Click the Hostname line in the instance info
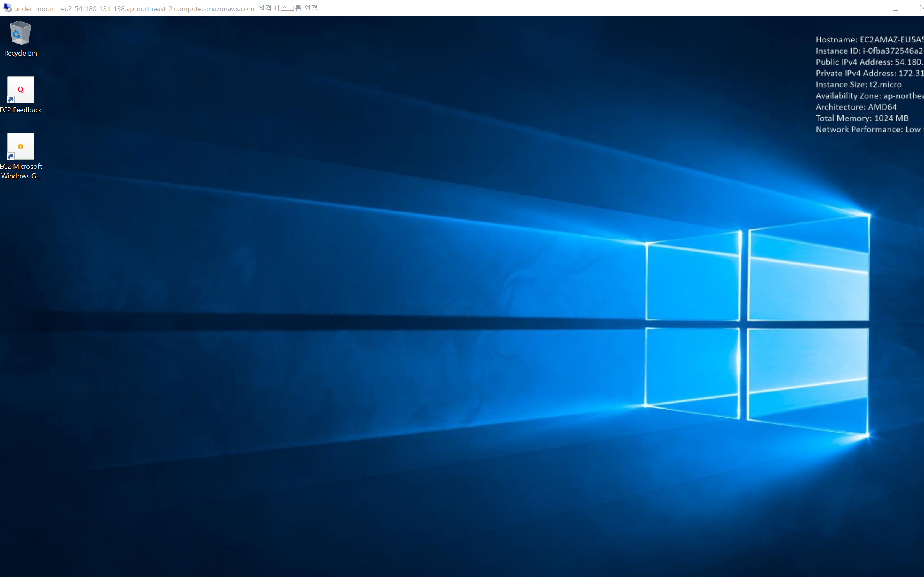The width and height of the screenshot is (924, 577). pos(868,40)
